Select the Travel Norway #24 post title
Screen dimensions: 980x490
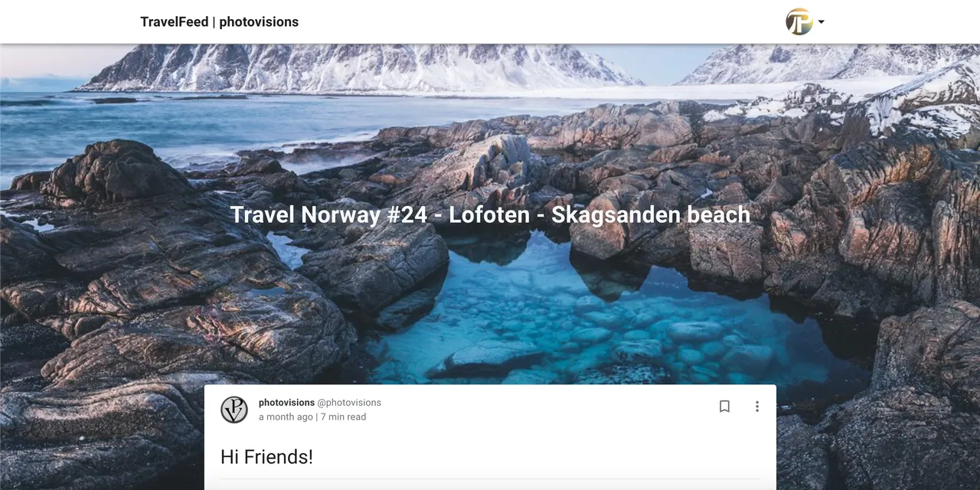click(490, 214)
